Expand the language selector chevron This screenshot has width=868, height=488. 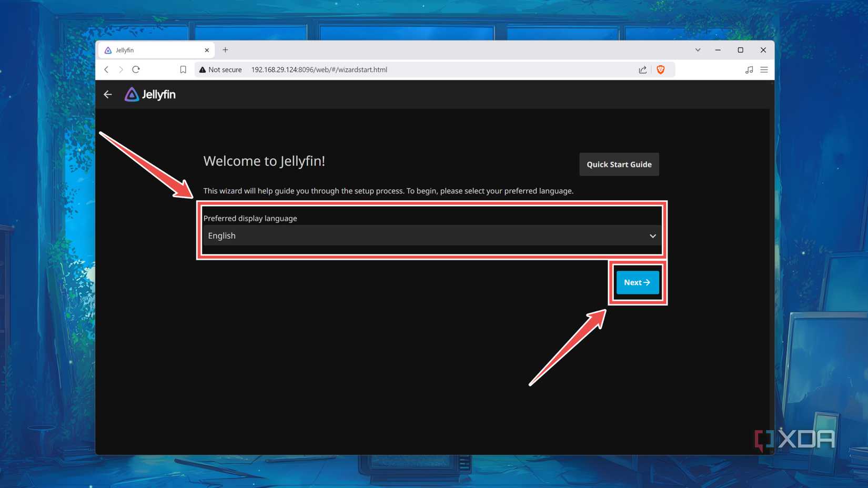[652, 236]
